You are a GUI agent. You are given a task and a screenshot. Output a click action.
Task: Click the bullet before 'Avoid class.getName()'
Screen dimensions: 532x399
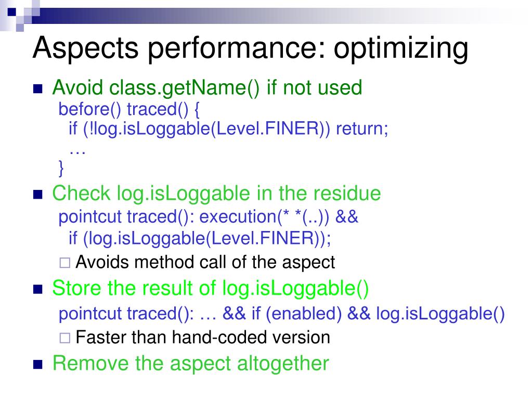point(38,89)
